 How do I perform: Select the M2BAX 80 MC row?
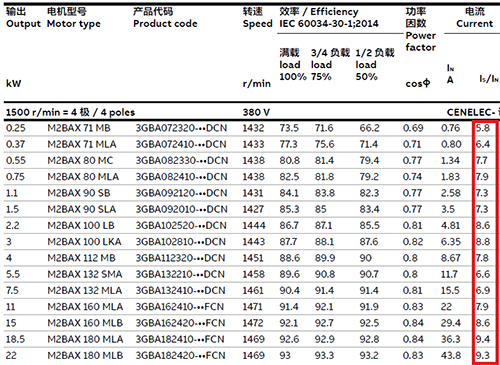point(250,161)
